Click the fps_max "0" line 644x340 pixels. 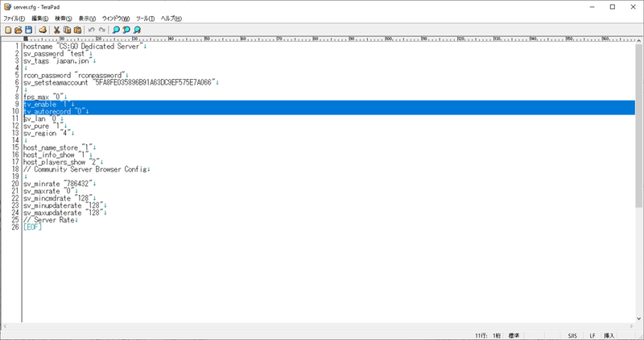click(x=43, y=97)
